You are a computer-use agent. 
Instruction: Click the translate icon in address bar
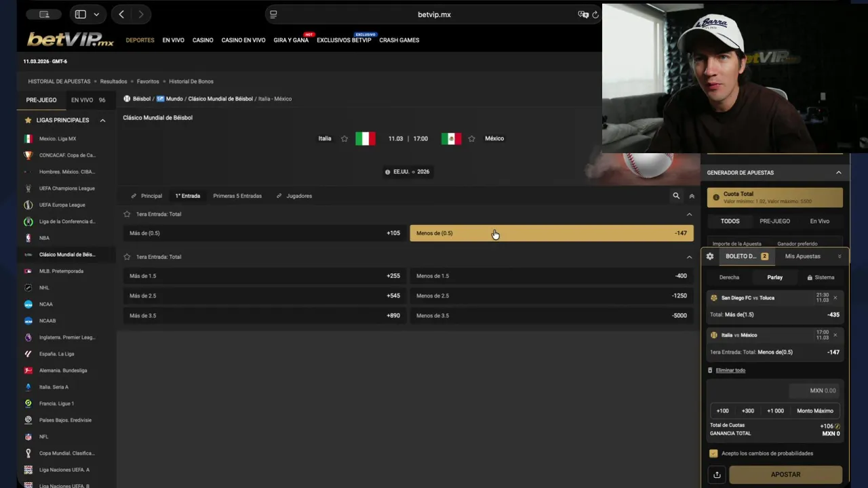click(x=583, y=14)
